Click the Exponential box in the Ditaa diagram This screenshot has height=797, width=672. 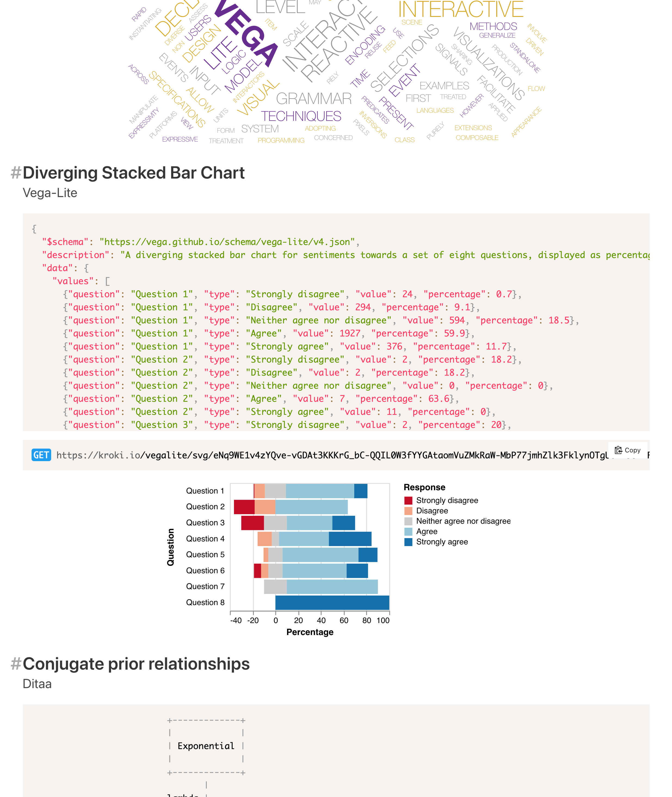pos(206,746)
